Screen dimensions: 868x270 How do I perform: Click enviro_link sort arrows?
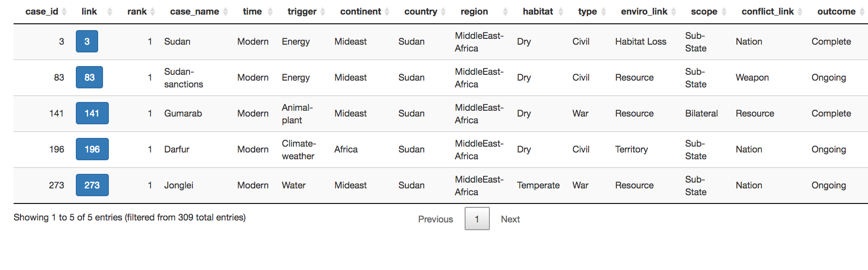(674, 12)
